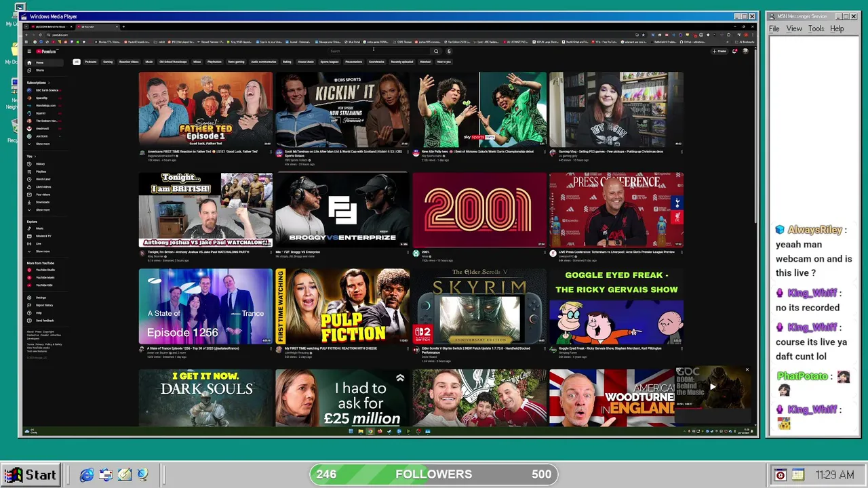Select the Reaction videos filter chip

(129, 62)
